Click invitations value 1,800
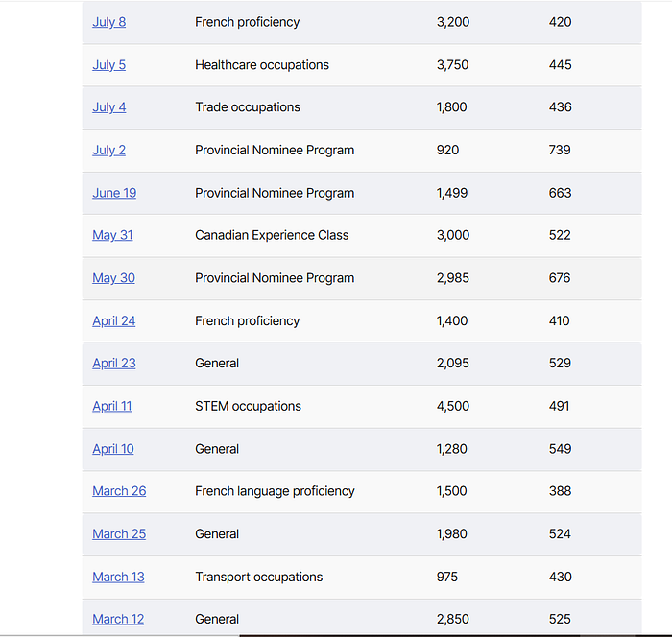 pos(452,107)
